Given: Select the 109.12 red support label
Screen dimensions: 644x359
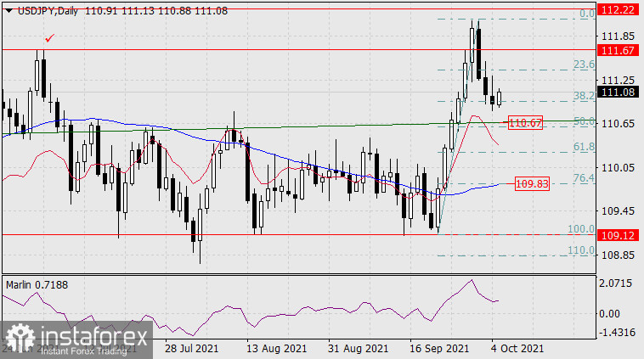Looking at the screenshot, I should (618, 235).
